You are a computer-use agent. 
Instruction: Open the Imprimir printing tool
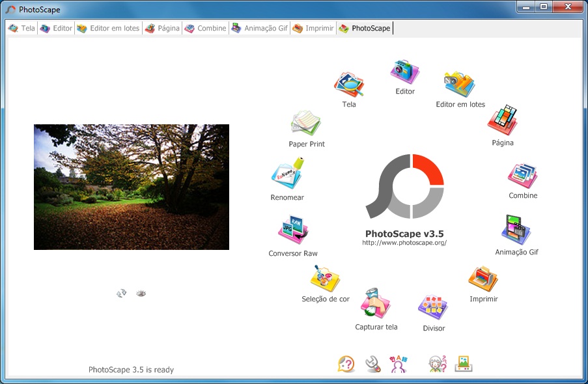(x=482, y=277)
